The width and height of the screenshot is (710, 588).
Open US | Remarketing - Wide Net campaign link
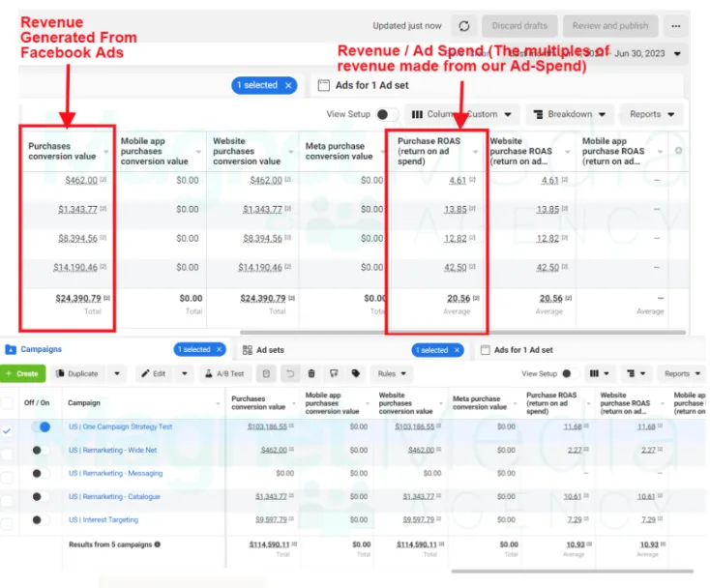tap(113, 450)
